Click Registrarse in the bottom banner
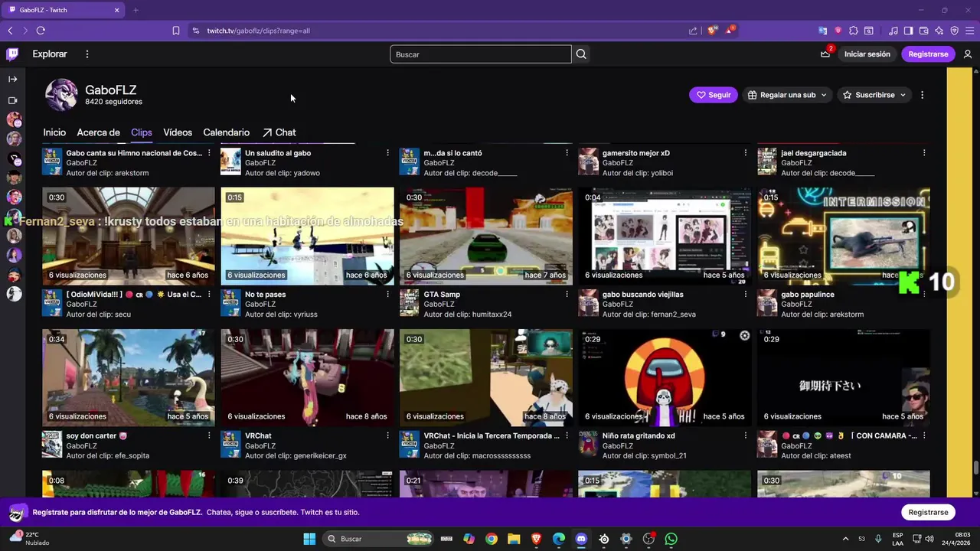The height and width of the screenshot is (551, 980). pos(929,512)
